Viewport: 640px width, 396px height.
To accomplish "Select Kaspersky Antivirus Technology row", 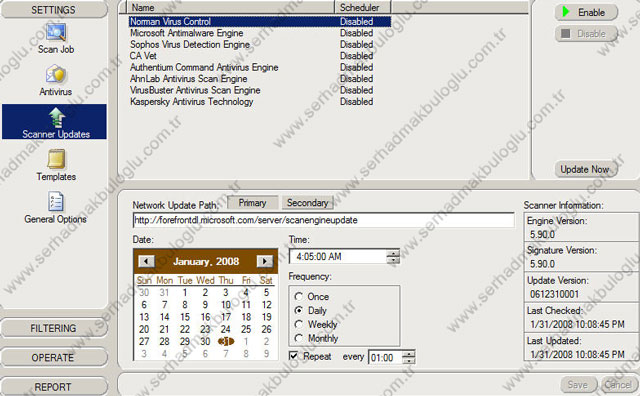I will (259, 101).
